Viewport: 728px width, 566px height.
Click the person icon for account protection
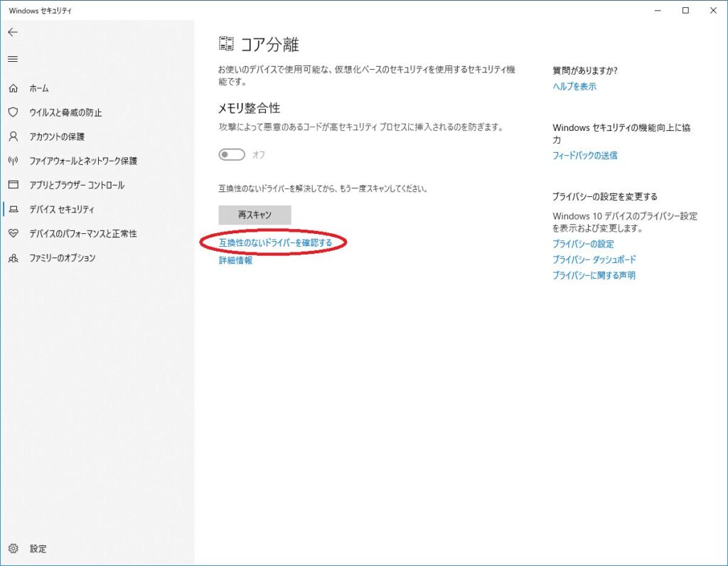[14, 136]
